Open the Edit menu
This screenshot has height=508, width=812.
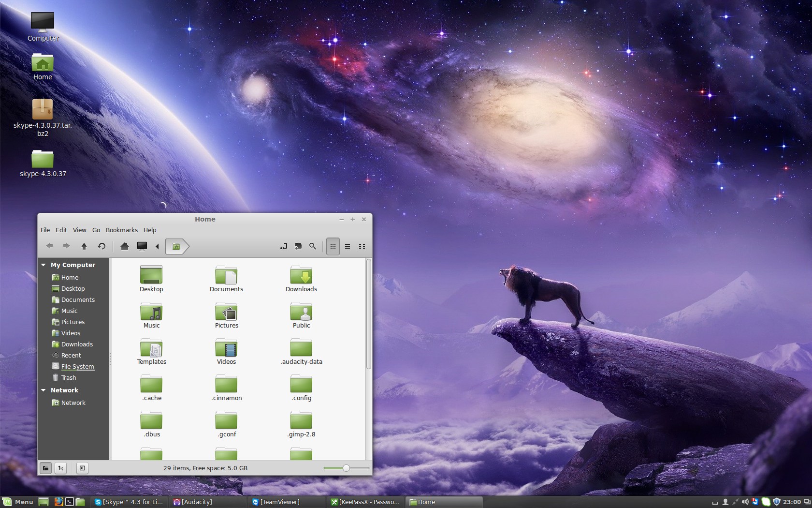[61, 230]
